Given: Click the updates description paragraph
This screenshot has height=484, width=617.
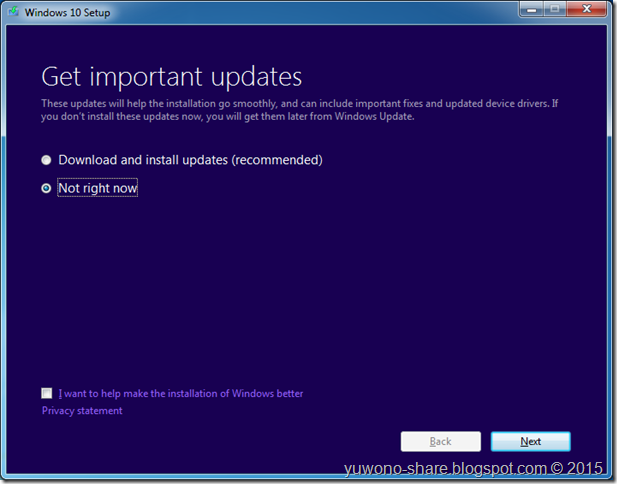Looking at the screenshot, I should click(x=299, y=110).
